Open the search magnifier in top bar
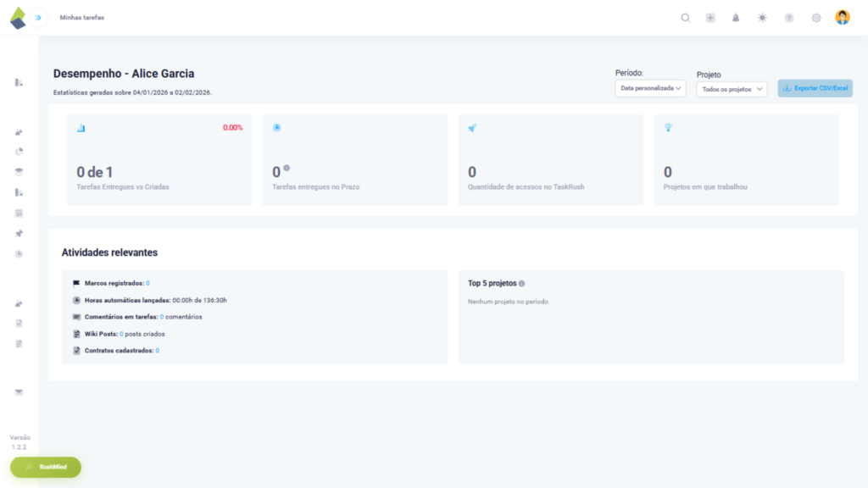Screen dimensions: 868x488 click(x=686, y=18)
